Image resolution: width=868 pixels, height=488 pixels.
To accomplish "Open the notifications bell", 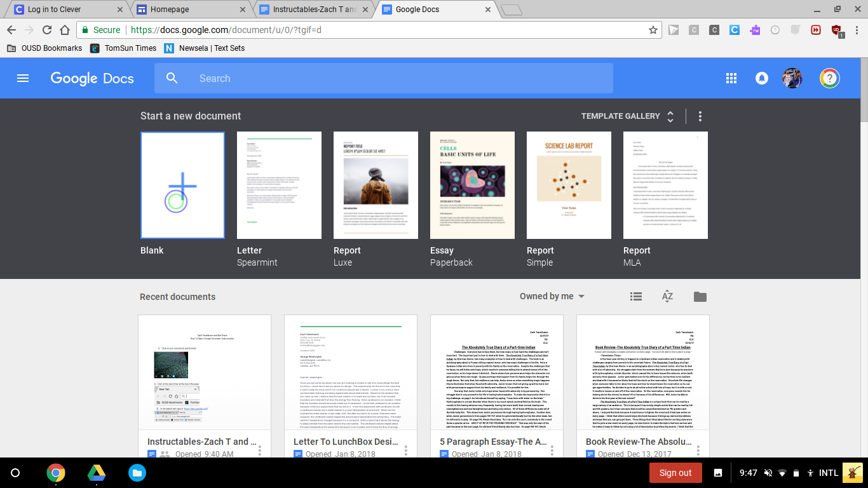I will tap(761, 78).
